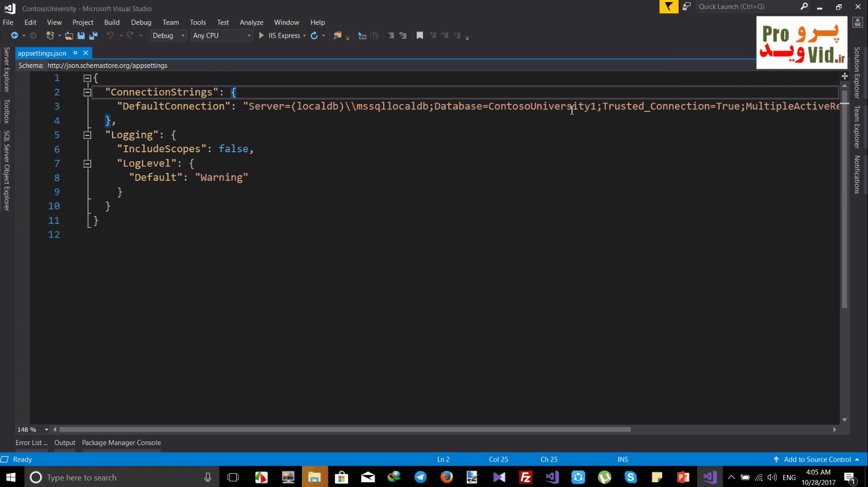Click the notifications flag filter icon
Image resolution: width=868 pixels, height=487 pixels.
click(x=669, y=6)
